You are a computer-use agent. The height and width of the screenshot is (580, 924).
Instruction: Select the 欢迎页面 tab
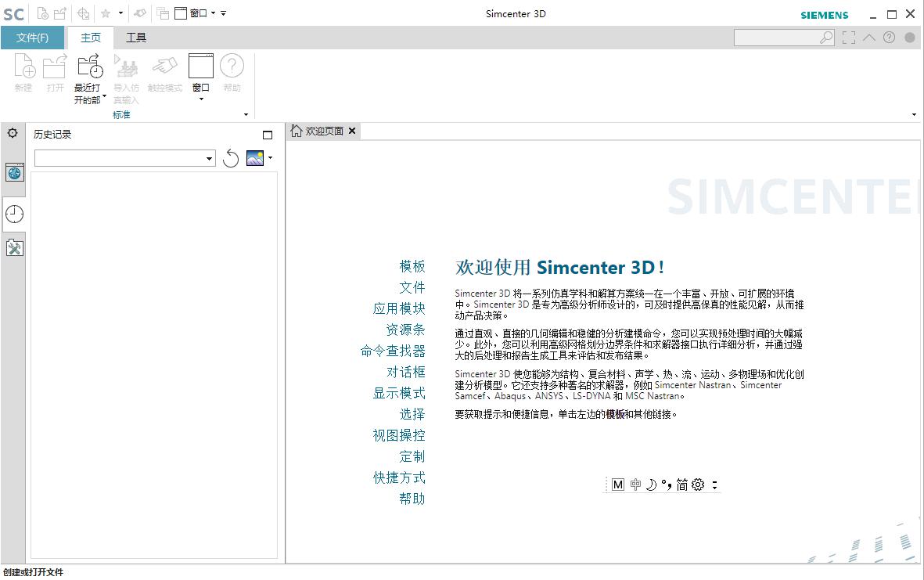[323, 131]
